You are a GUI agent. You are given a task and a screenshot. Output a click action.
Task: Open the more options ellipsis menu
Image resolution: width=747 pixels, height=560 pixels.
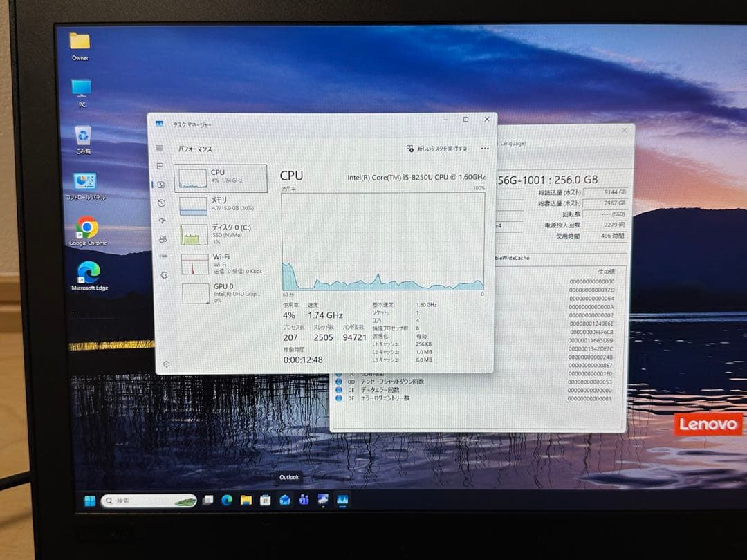[x=485, y=149]
